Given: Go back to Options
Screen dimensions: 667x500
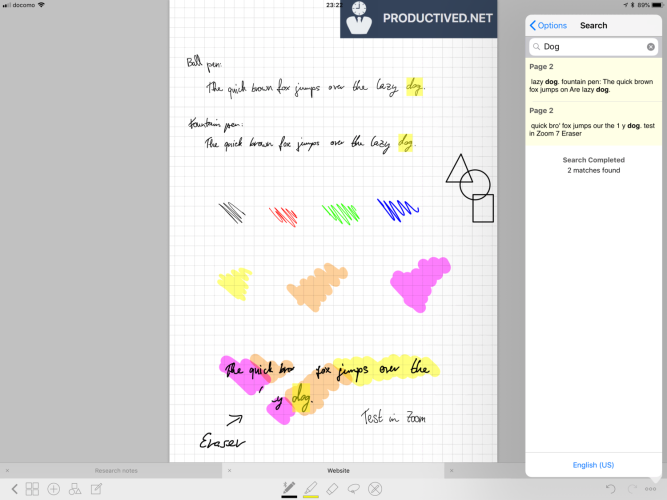Looking at the screenshot, I should (548, 26).
